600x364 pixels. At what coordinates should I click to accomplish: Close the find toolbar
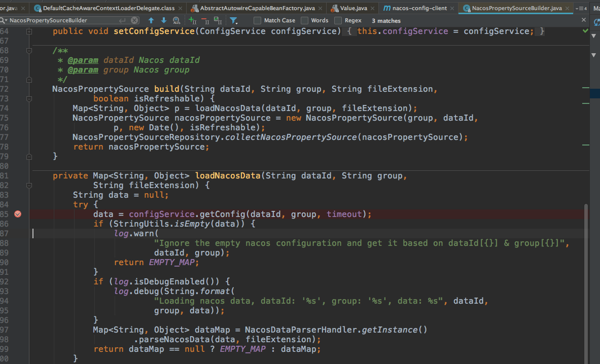(583, 20)
